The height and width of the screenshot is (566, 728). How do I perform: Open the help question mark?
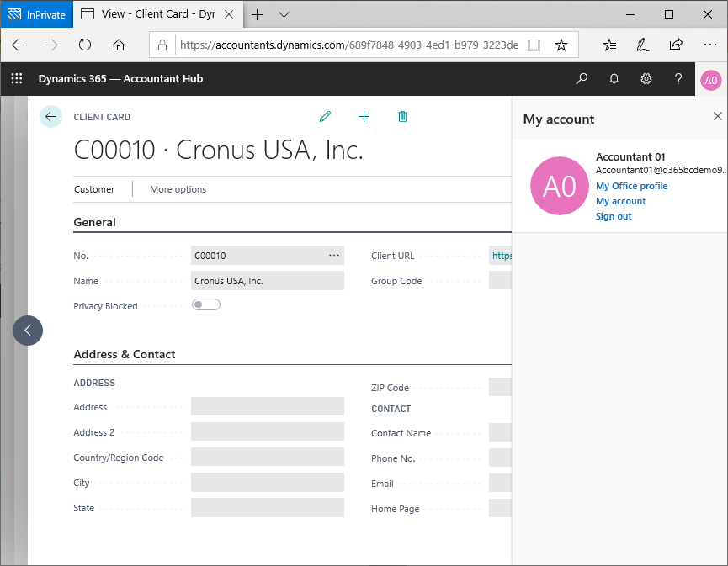(x=678, y=79)
